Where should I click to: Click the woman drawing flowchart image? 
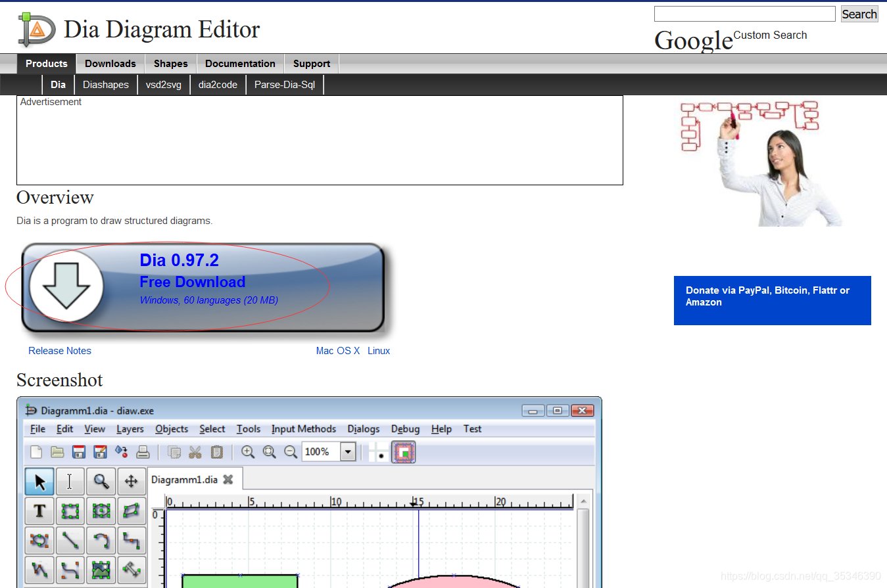pyautogui.click(x=761, y=163)
